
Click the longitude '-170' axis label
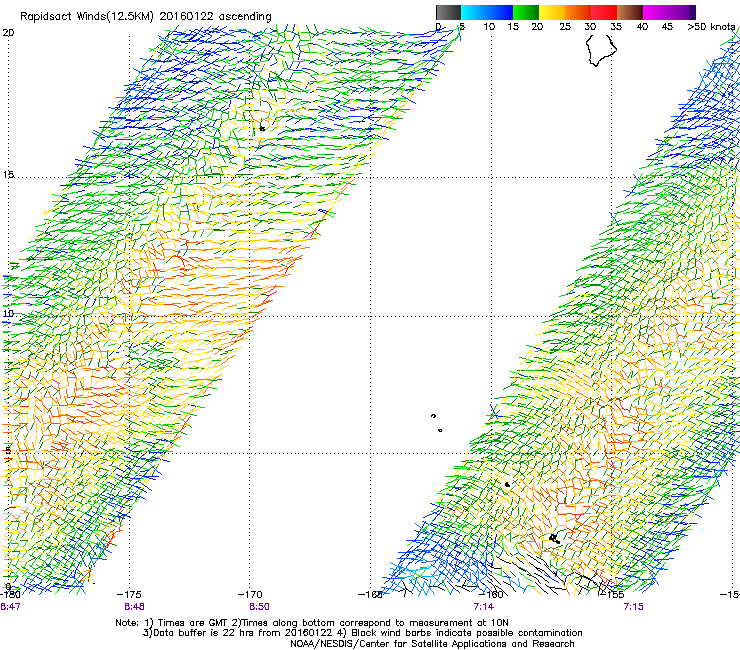pyautogui.click(x=250, y=594)
